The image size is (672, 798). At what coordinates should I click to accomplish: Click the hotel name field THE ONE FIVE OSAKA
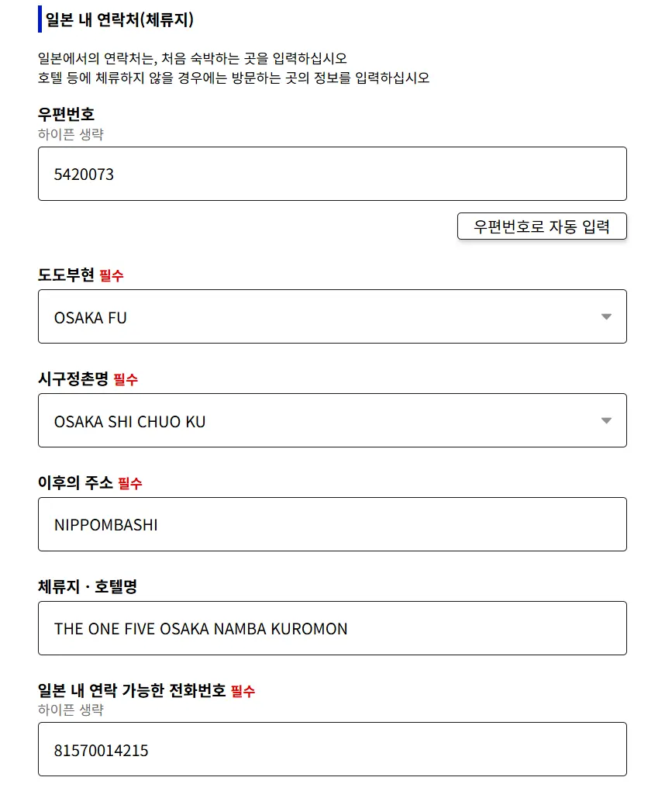333,628
